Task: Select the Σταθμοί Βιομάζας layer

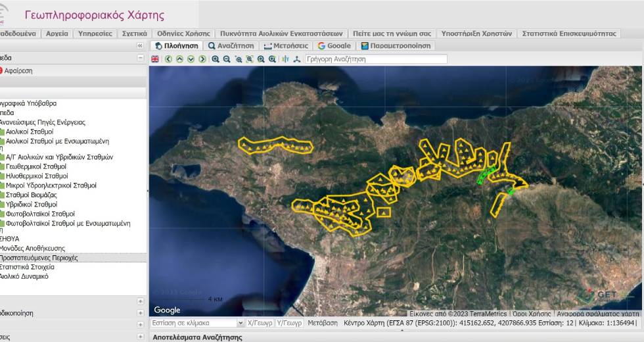Action: tap(32, 195)
